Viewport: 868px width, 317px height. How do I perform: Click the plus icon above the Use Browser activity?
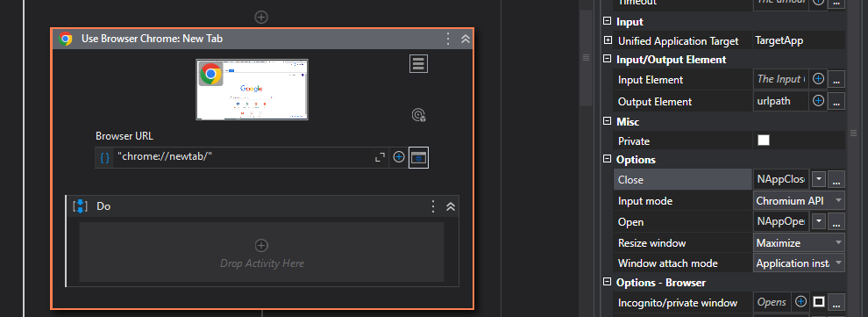pyautogui.click(x=261, y=18)
